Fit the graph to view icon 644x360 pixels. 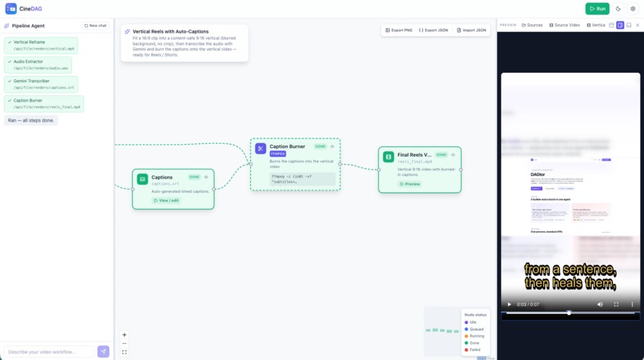point(125,352)
